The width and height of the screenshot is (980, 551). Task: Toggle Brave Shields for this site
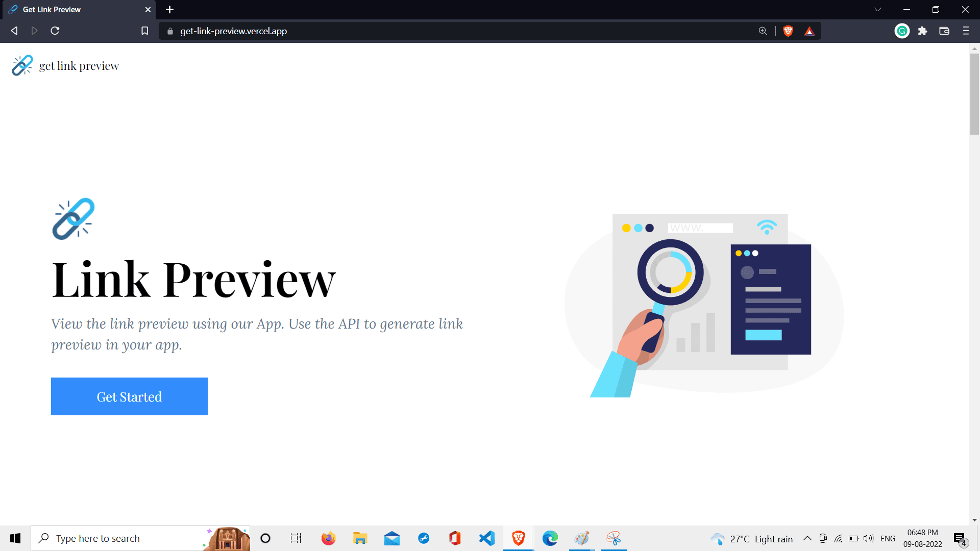click(x=787, y=31)
